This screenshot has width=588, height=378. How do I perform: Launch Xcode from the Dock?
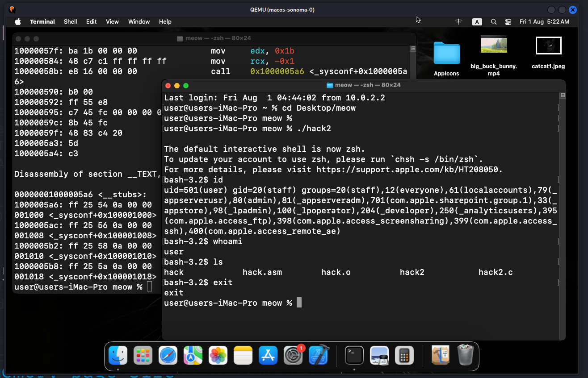(x=319, y=356)
